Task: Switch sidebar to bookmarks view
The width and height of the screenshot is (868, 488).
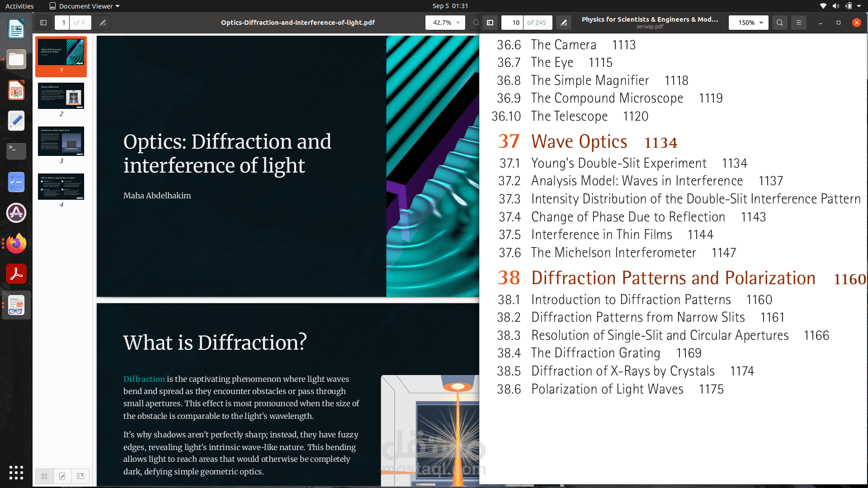Action: [x=80, y=476]
